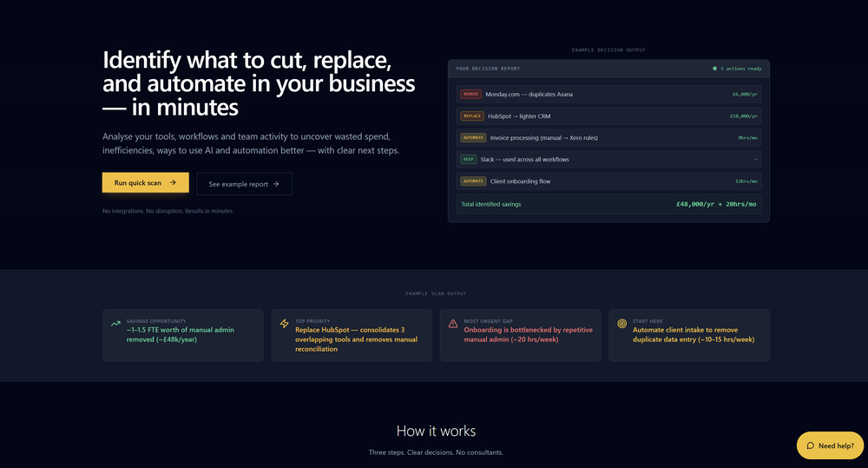Click the target icon beside Start Here

click(x=621, y=324)
